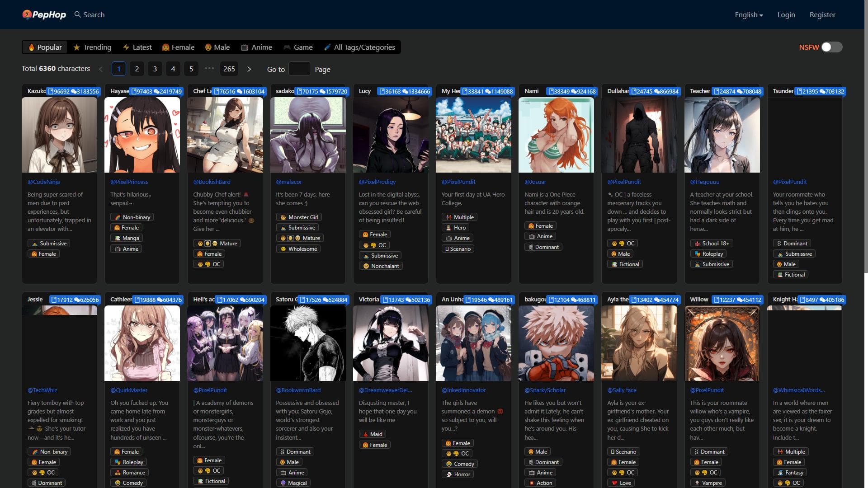This screenshot has width=868, height=488.
Task: Click Horror tag on An Unholy card
Action: coord(458,474)
